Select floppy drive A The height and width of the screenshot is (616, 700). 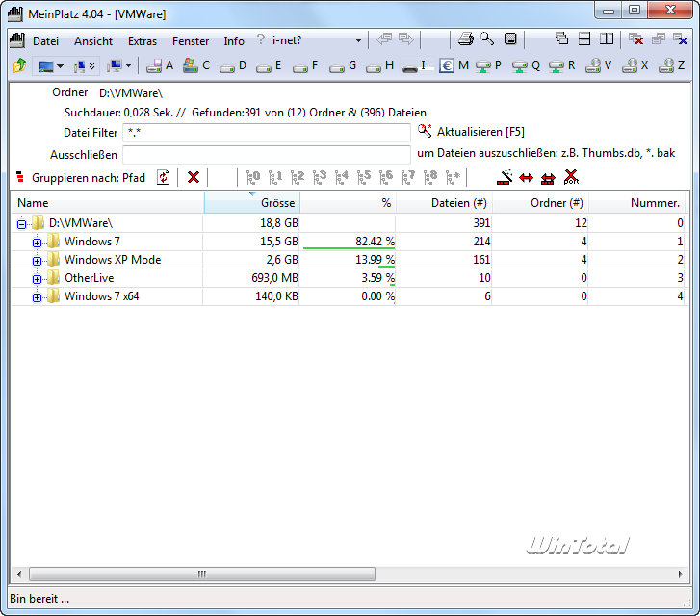[x=160, y=66]
